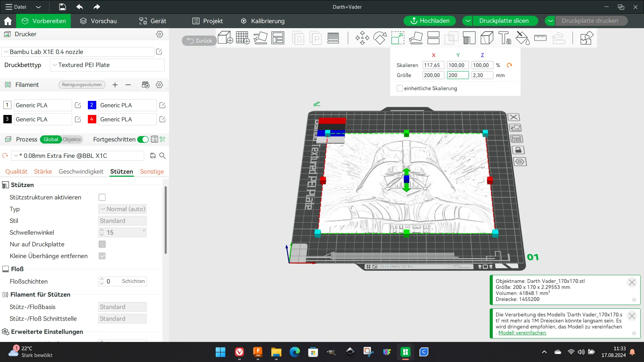Click the Hochladen button
The image size is (644, 362).
pyautogui.click(x=430, y=21)
